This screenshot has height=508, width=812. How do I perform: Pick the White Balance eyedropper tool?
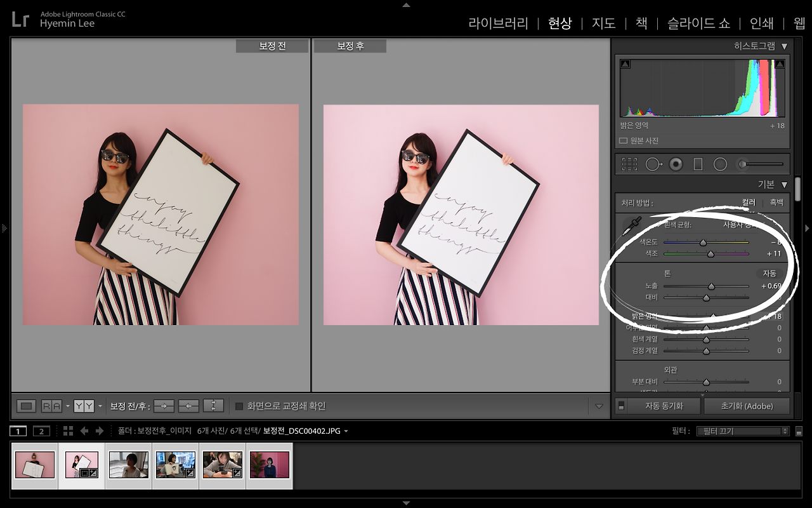click(x=632, y=227)
